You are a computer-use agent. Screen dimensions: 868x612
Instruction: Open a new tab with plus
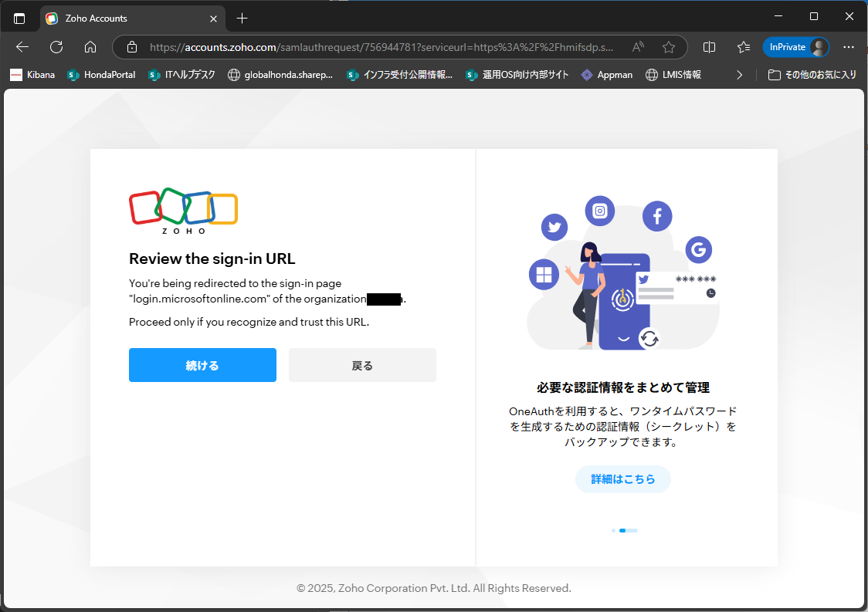click(242, 19)
